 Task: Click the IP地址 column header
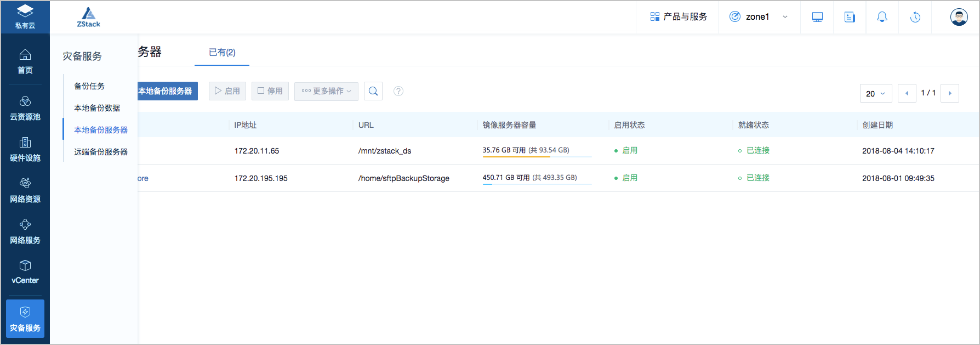tap(246, 125)
